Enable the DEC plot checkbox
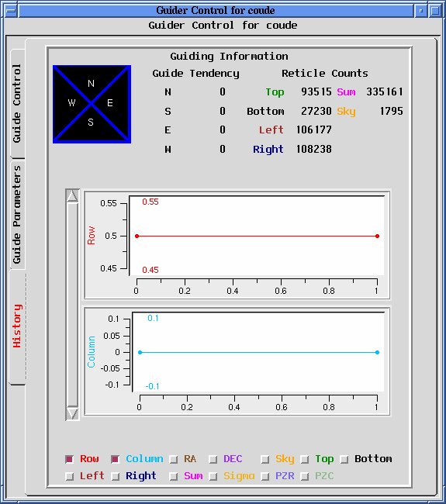446x504 pixels. [213, 459]
